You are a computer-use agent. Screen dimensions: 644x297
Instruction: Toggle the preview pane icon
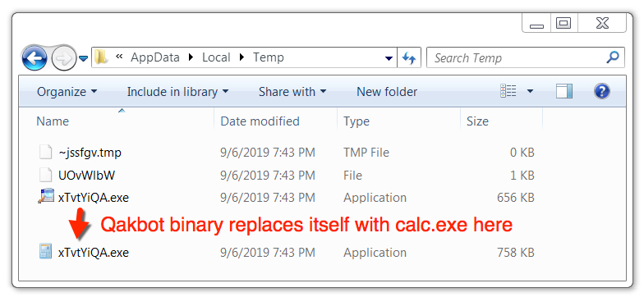pos(564,90)
